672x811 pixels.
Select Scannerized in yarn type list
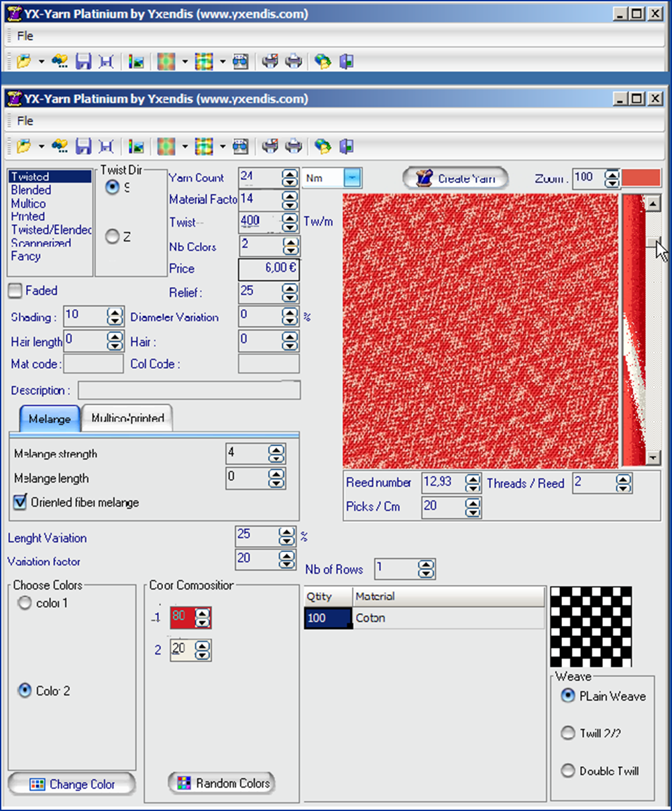coord(40,244)
